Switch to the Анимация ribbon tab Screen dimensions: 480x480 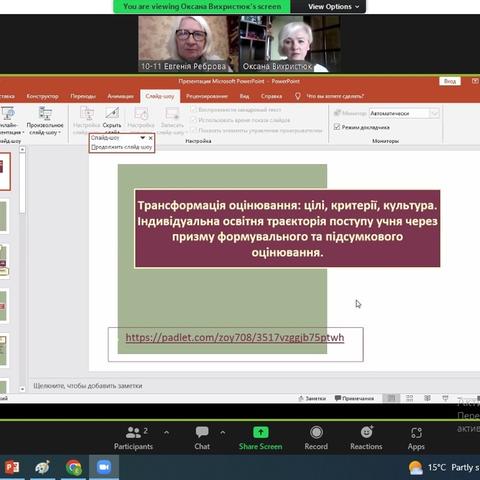tap(120, 96)
